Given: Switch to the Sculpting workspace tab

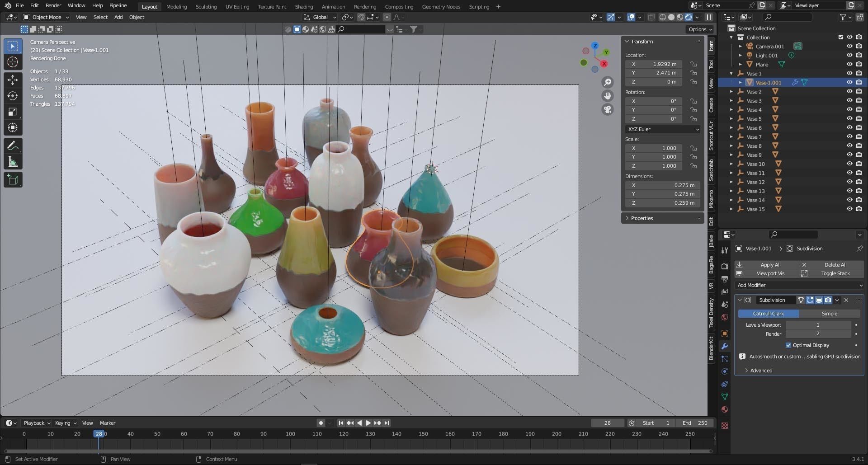Looking at the screenshot, I should pos(206,7).
